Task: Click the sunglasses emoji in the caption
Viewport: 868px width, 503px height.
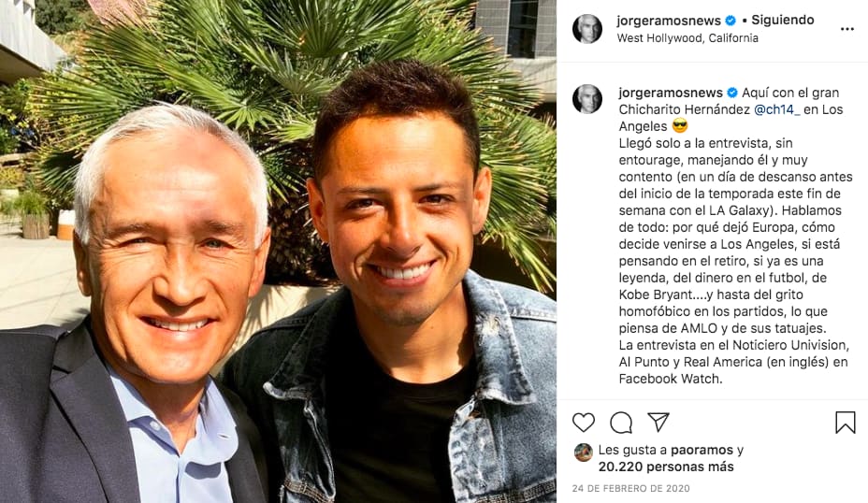Action: 680,126
